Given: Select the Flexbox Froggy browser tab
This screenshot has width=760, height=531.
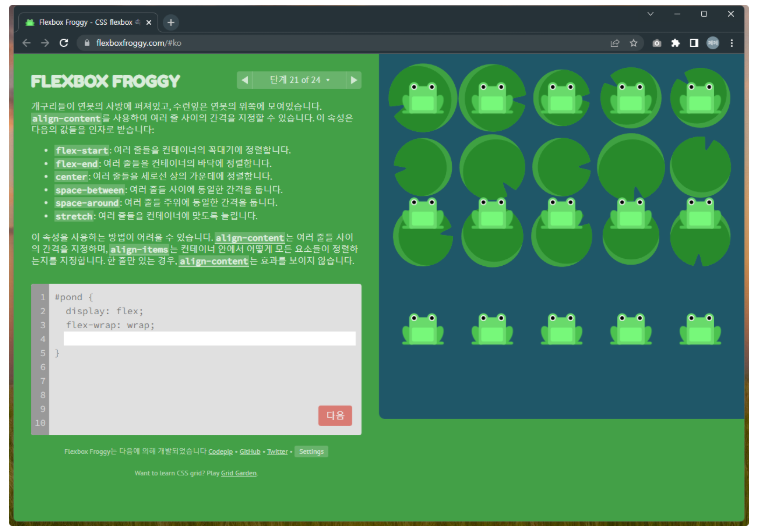Looking at the screenshot, I should 88,22.
